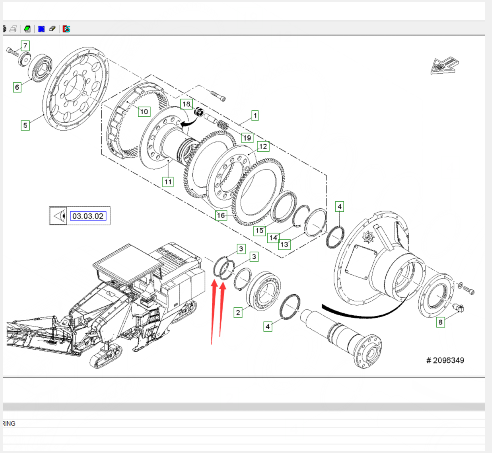Select part callout 1 for the assembly

(255, 116)
